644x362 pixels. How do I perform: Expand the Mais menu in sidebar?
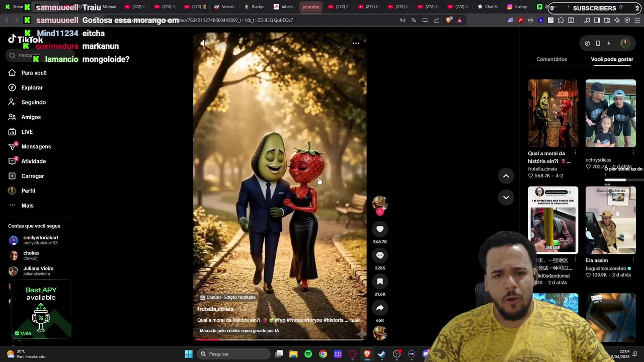tap(27, 206)
